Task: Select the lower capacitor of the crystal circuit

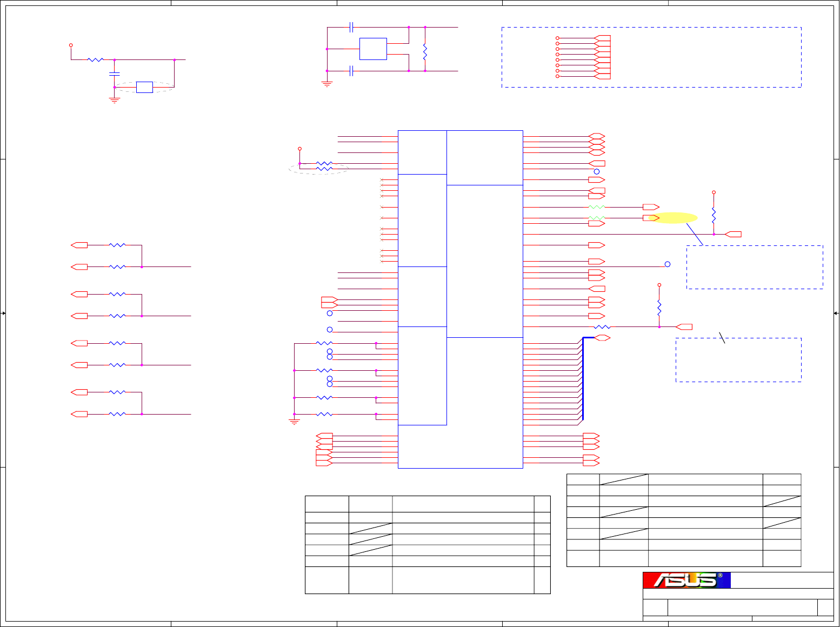Action: click(x=351, y=71)
